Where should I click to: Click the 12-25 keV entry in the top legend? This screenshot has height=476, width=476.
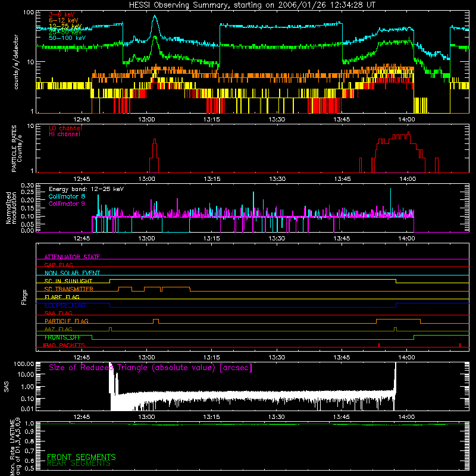pyautogui.click(x=65, y=26)
